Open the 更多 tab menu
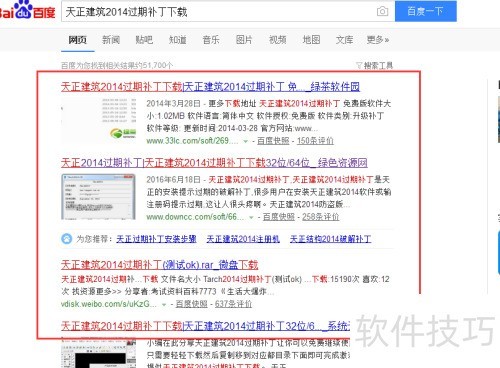Screen dimensions: 500x368 (378, 40)
